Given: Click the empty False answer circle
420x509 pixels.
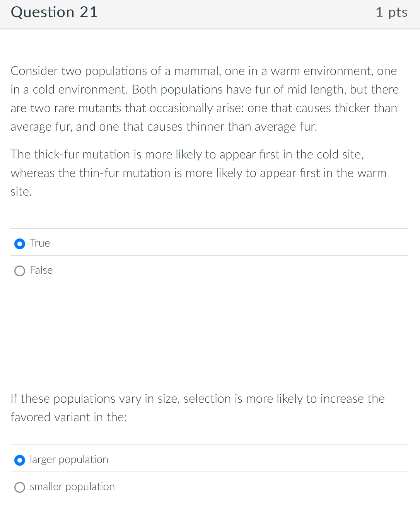Looking at the screenshot, I should click(x=19, y=271).
